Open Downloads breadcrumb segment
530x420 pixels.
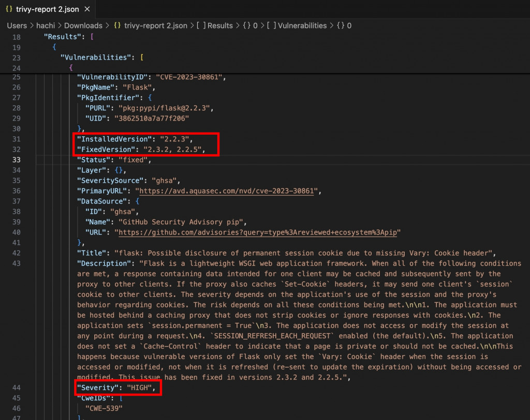coord(83,26)
